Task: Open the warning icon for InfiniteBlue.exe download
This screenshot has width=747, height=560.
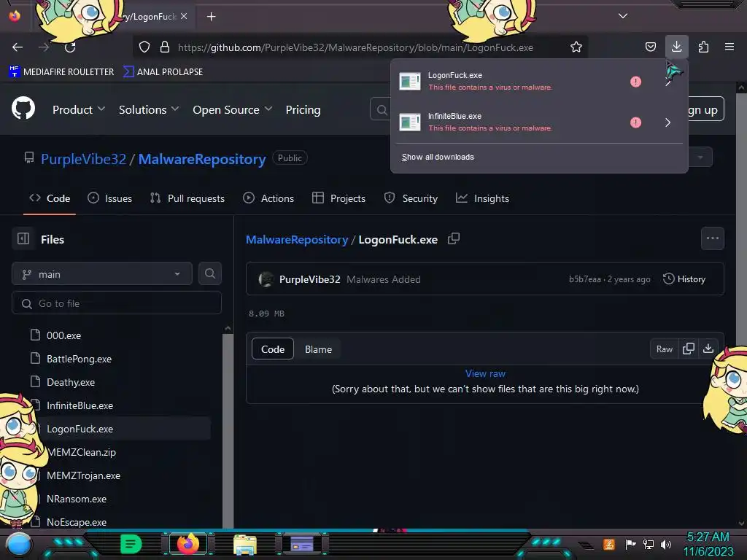Action: 635,122
